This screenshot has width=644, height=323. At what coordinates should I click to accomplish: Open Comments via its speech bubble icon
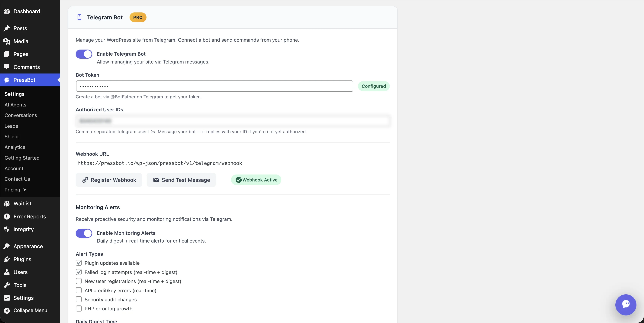pyautogui.click(x=7, y=67)
